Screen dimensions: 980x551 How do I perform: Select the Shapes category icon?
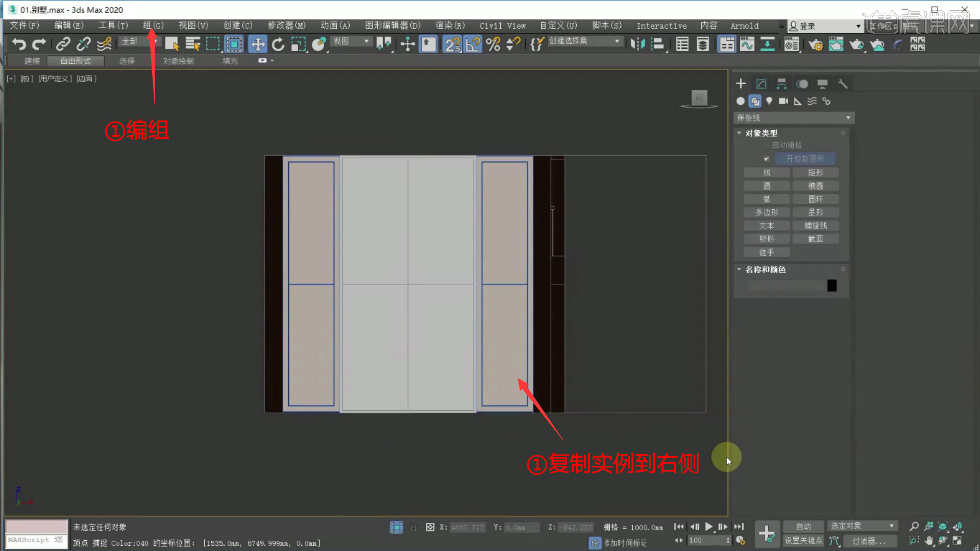755,101
